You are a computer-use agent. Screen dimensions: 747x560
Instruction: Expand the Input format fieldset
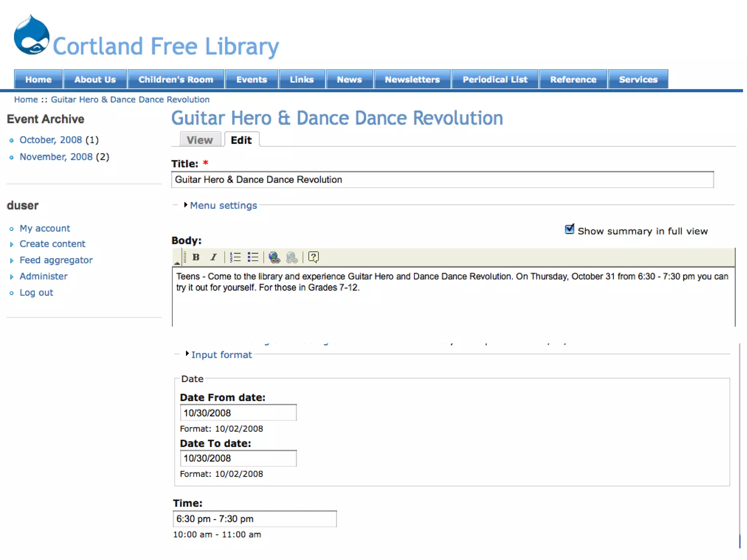tap(221, 355)
